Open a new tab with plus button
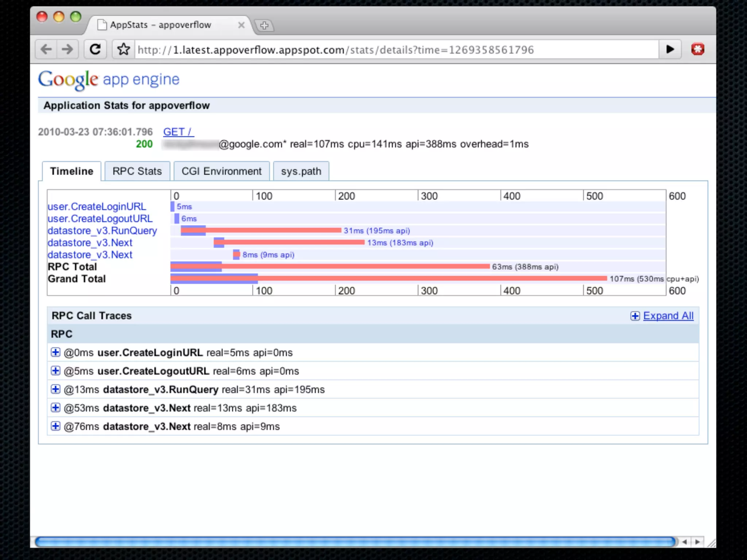 (x=264, y=26)
